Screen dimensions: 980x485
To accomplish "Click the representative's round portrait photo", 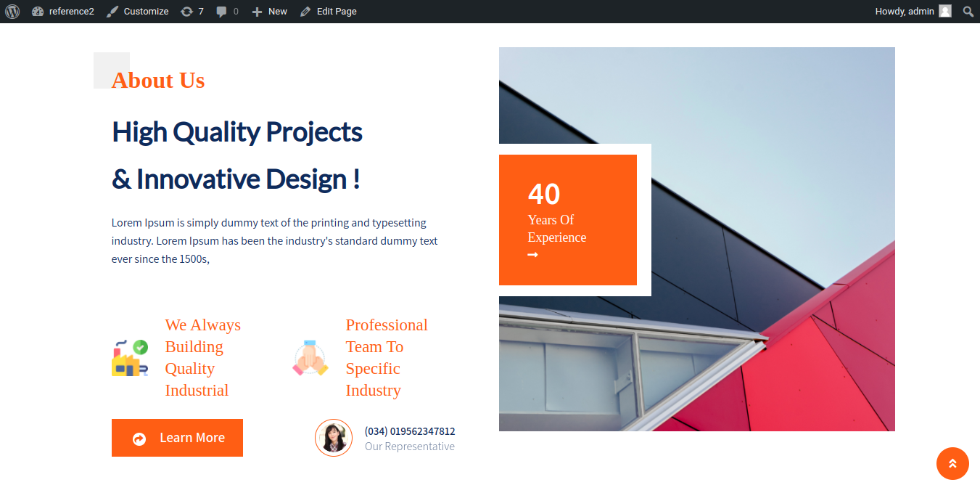I will pos(334,438).
